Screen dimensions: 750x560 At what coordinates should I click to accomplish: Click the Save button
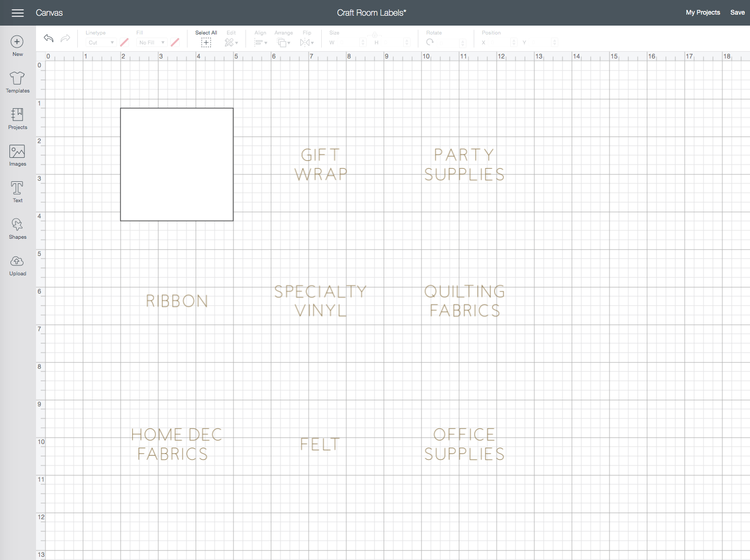(737, 13)
